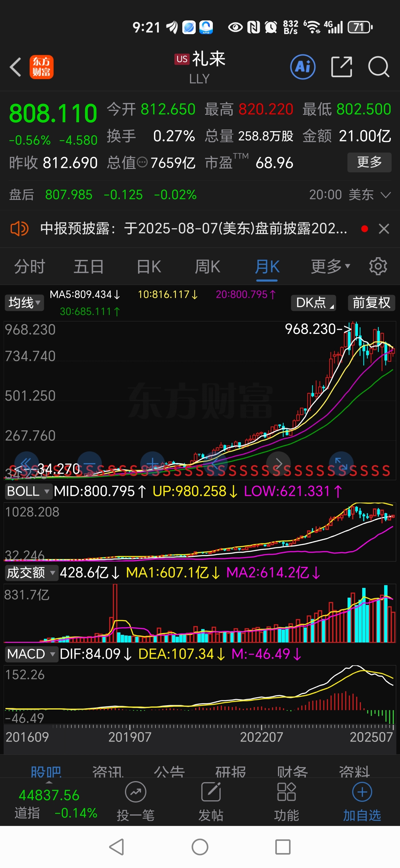This screenshot has height=868, width=400.
Task: Tap 30:685.111 moving average value
Action: [x=90, y=311]
